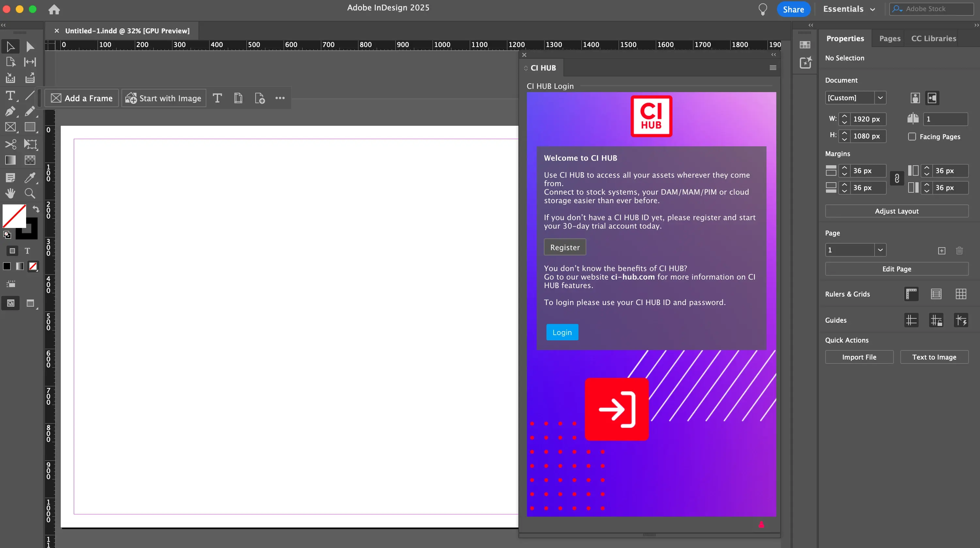Select the Rectangle tool
Screen dimensions: 980x548
coord(30,127)
